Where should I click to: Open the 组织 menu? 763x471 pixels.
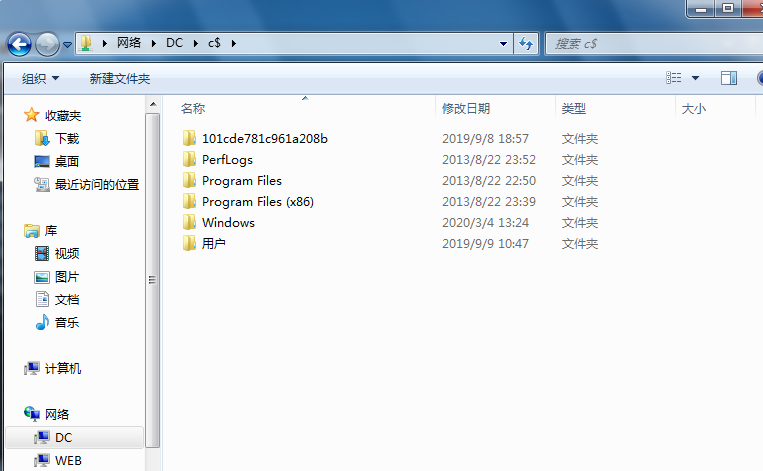pos(40,78)
